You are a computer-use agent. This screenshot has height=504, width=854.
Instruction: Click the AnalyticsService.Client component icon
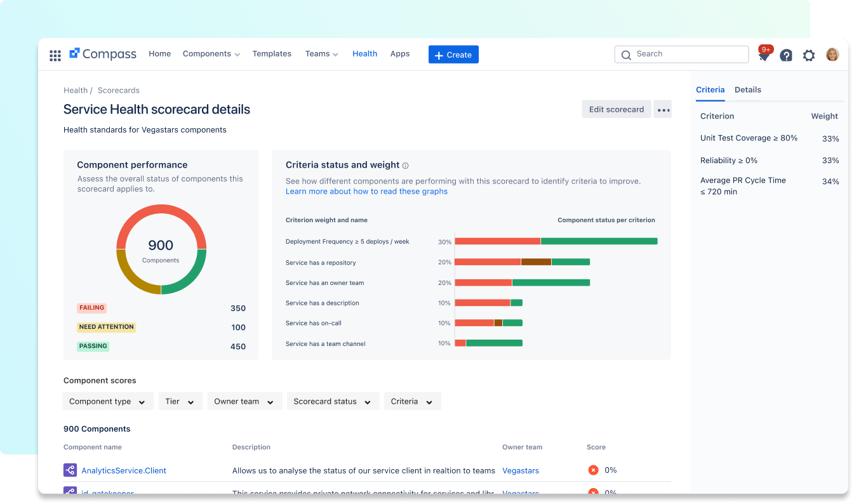(x=70, y=470)
